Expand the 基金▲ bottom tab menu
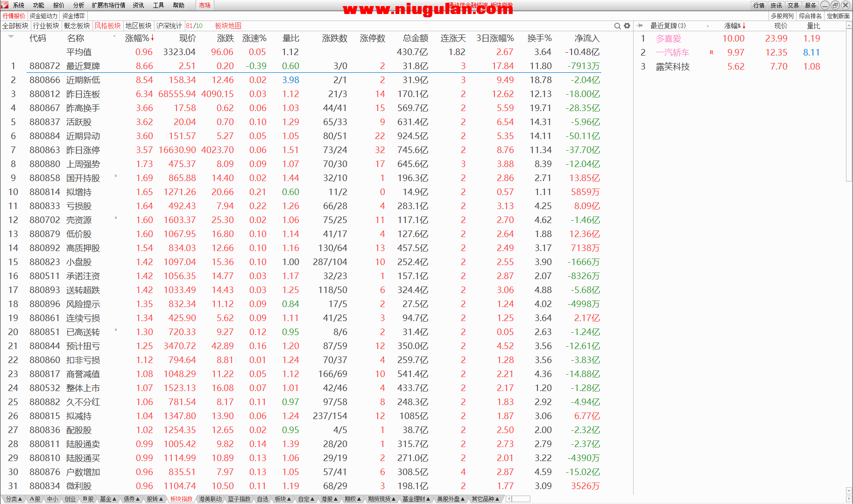 tap(108, 499)
